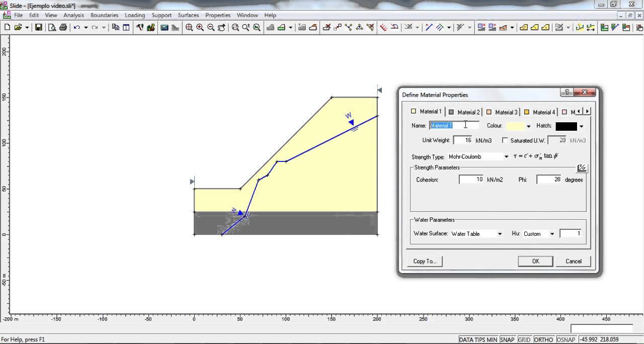The image size is (644, 344).
Task: Click the Hu value field
Action: [x=571, y=234]
